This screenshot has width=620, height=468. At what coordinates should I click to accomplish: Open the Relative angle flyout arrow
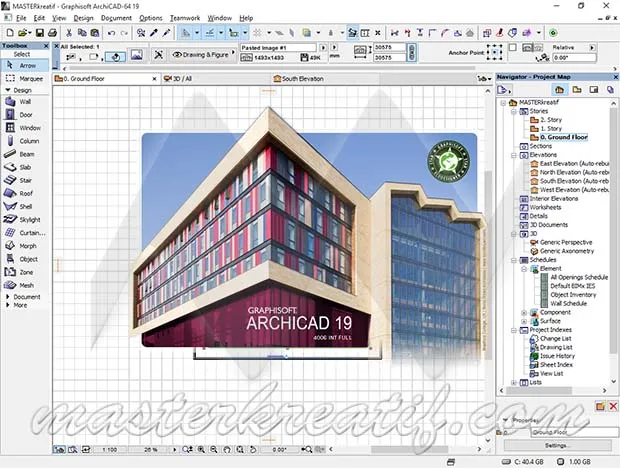[x=592, y=47]
